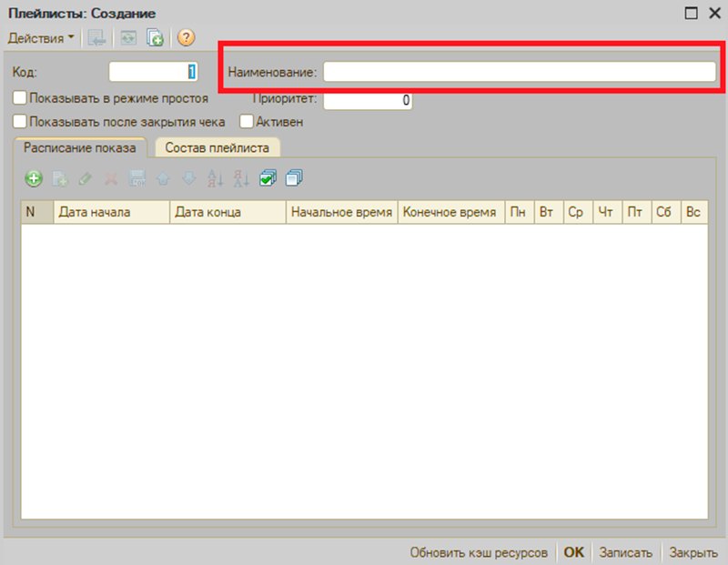
Task: Sort schedule descending Я-А
Action: (241, 178)
